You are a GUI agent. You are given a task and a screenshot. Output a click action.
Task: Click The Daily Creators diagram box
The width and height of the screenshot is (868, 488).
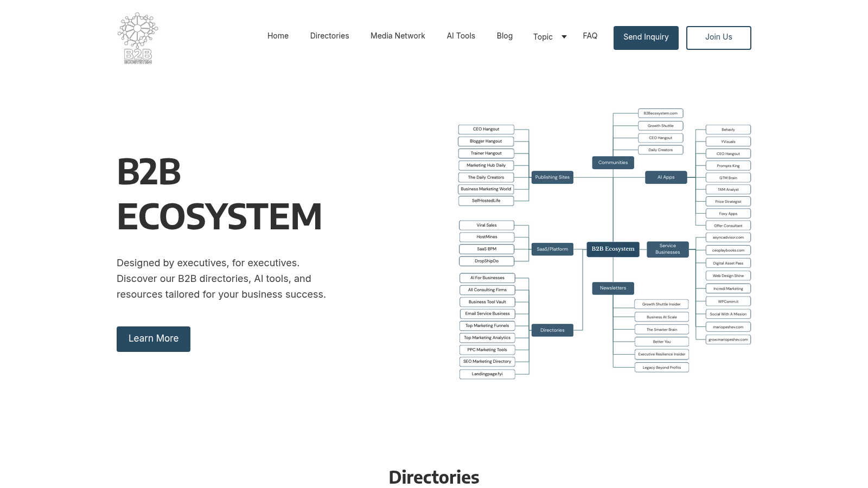click(x=486, y=177)
